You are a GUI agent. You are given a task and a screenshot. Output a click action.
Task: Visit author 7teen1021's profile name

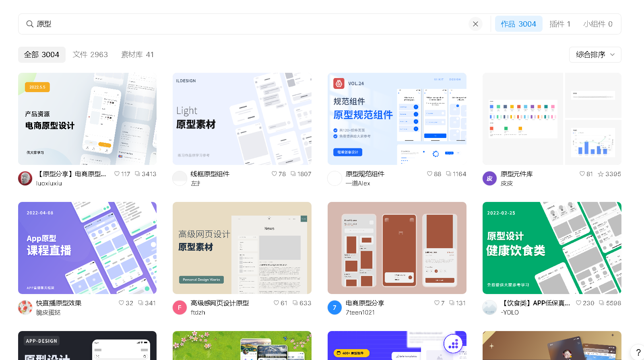point(360,312)
